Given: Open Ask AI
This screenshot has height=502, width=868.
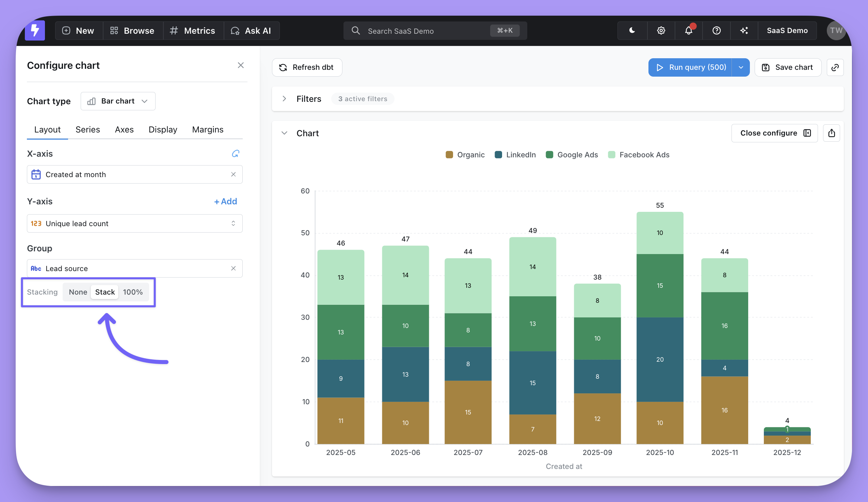Looking at the screenshot, I should (x=251, y=31).
